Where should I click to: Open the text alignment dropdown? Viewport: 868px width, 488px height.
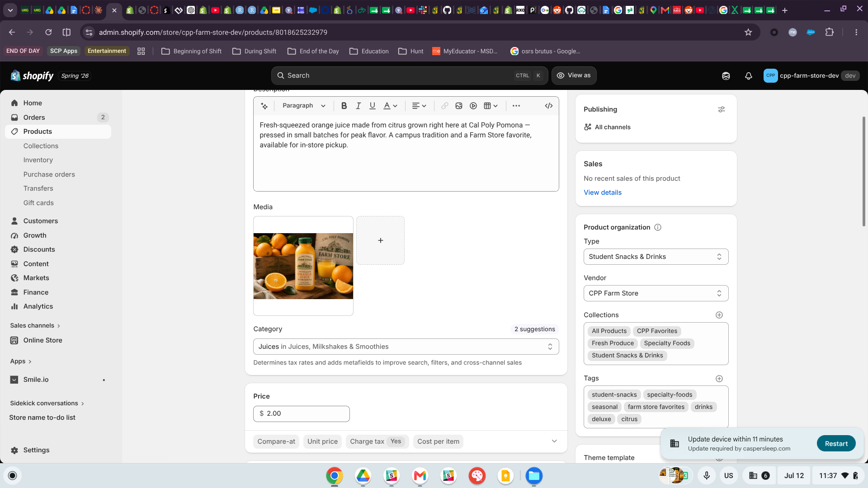tap(419, 106)
